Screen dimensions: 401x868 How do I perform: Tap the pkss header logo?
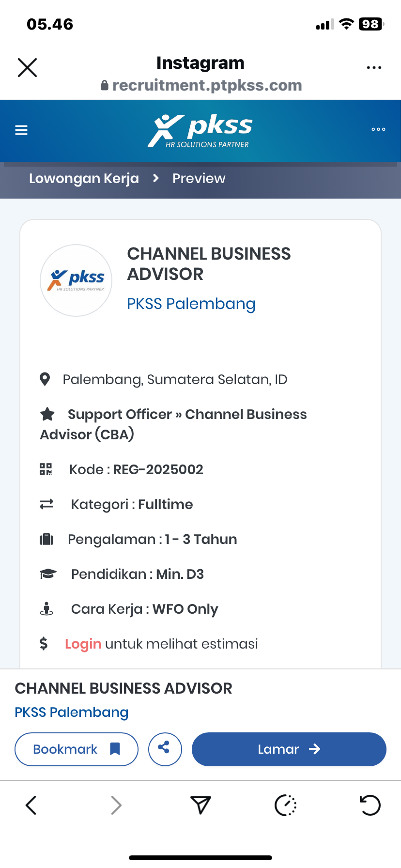click(x=200, y=130)
